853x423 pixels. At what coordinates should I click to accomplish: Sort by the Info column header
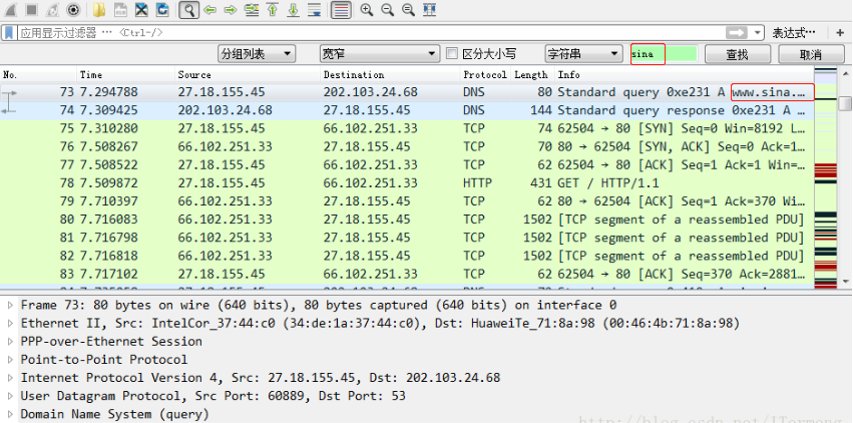pyautogui.click(x=684, y=74)
